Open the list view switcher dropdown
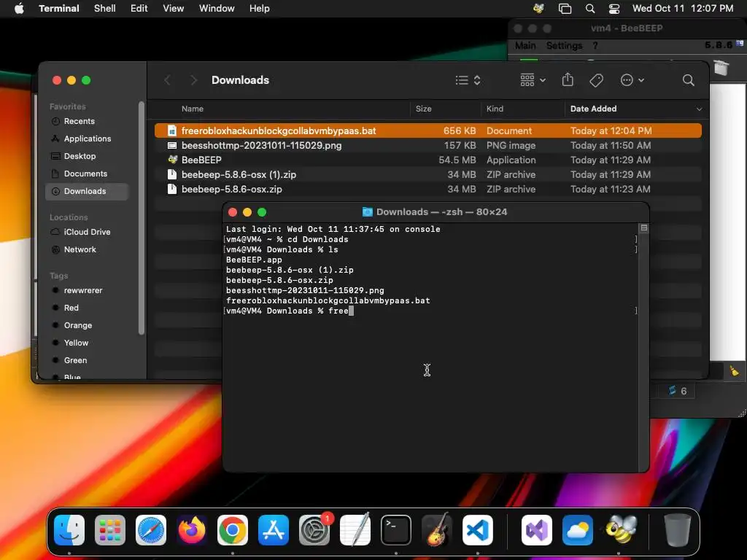This screenshot has height=560, width=747. (468, 80)
